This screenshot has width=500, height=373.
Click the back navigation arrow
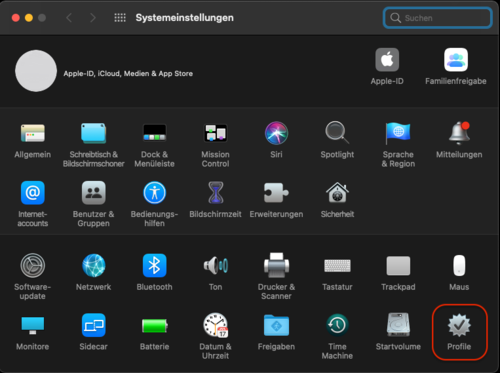[x=69, y=18]
